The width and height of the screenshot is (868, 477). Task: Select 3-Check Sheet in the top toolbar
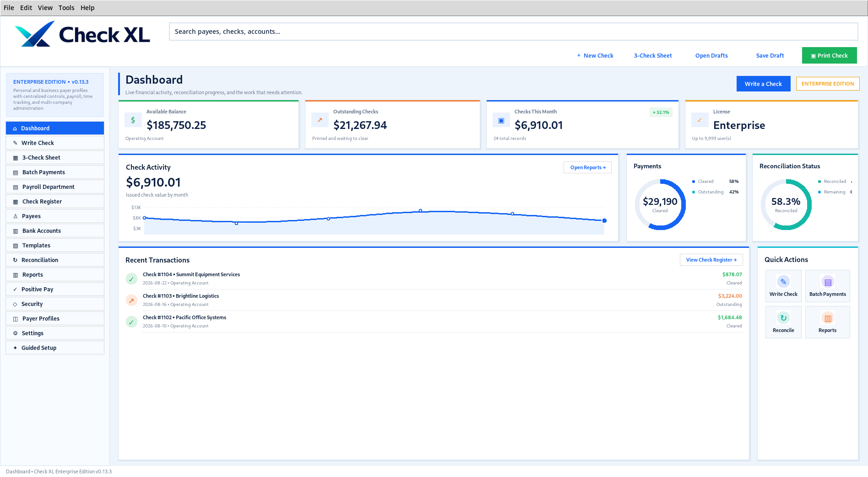pos(653,55)
